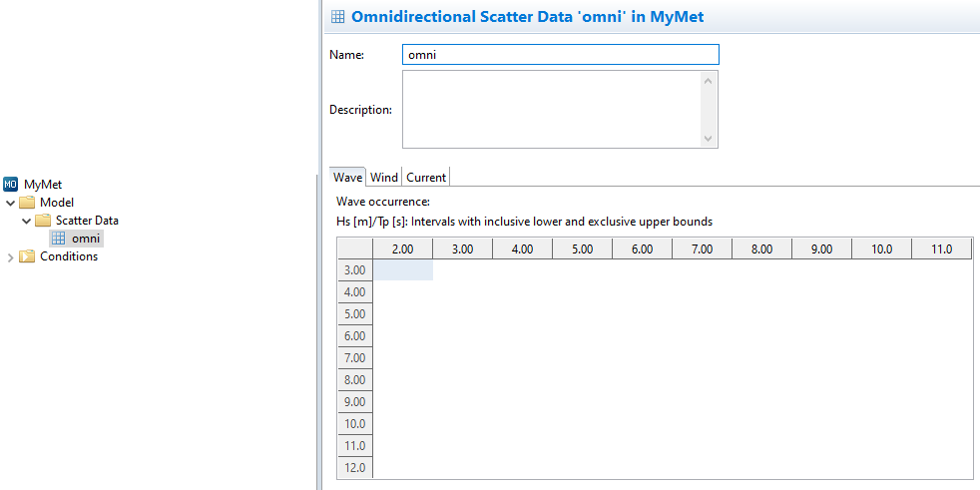Switch to the Wave tab
Screen dimensions: 980x490
pyautogui.click(x=347, y=177)
